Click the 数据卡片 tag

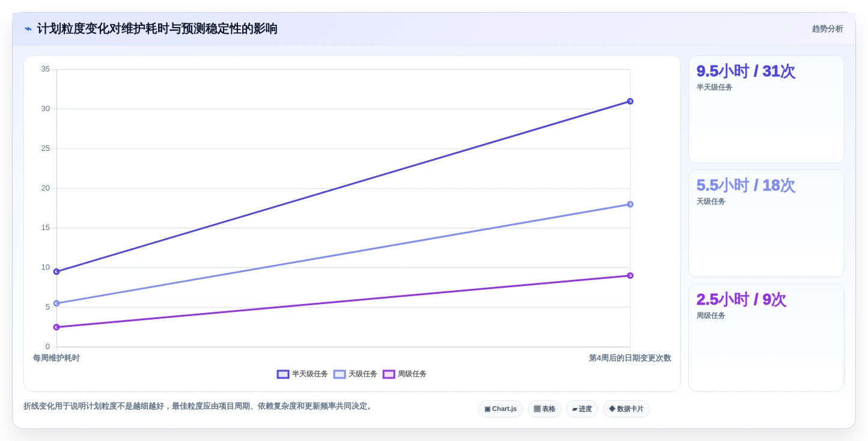(x=626, y=409)
